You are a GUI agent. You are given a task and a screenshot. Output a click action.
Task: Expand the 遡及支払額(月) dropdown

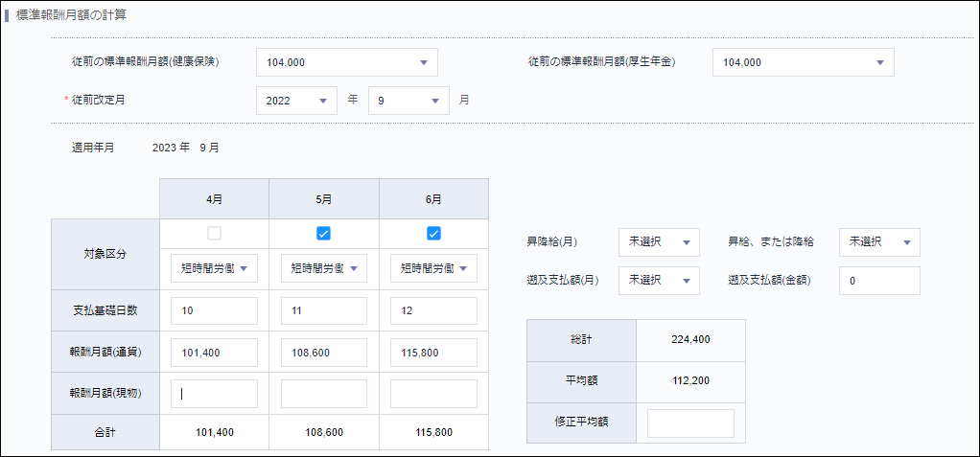click(659, 281)
